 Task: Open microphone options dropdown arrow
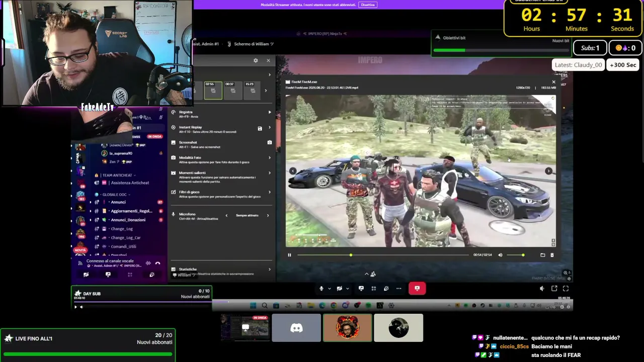coord(330,289)
